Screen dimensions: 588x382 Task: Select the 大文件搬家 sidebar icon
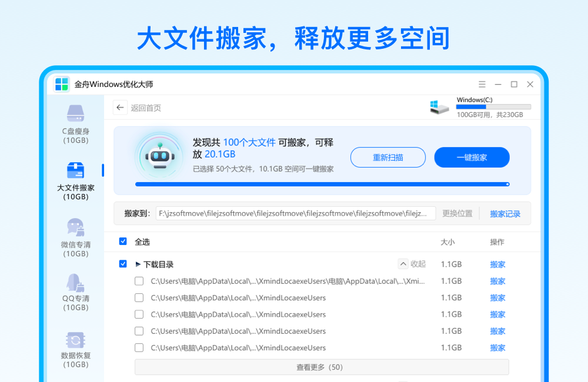[x=75, y=170]
